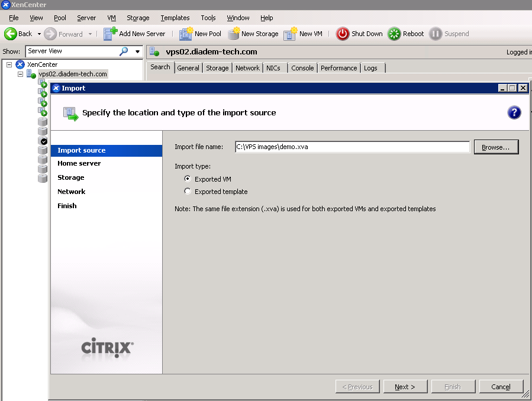The image size is (532, 401).
Task: Collapse the XenCenter tree node
Action: [x=9, y=64]
